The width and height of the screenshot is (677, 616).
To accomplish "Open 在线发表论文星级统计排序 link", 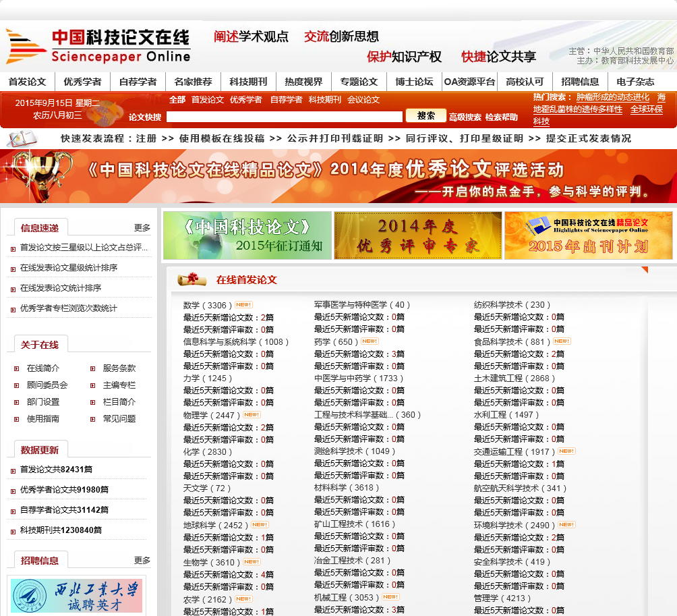I will coord(69,268).
